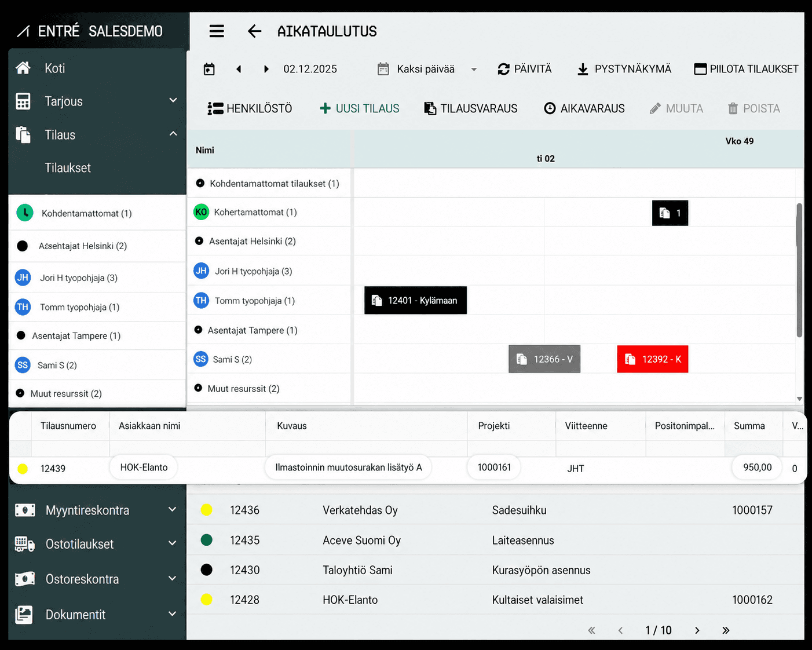Image resolution: width=812 pixels, height=650 pixels.
Task: Click the POISTA trash button
Action: pos(754,108)
